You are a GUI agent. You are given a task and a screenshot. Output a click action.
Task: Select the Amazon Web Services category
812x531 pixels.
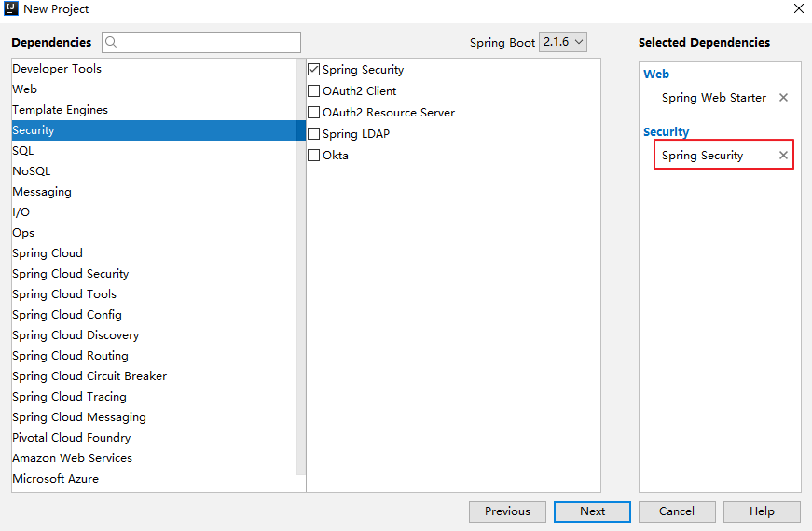[72, 458]
